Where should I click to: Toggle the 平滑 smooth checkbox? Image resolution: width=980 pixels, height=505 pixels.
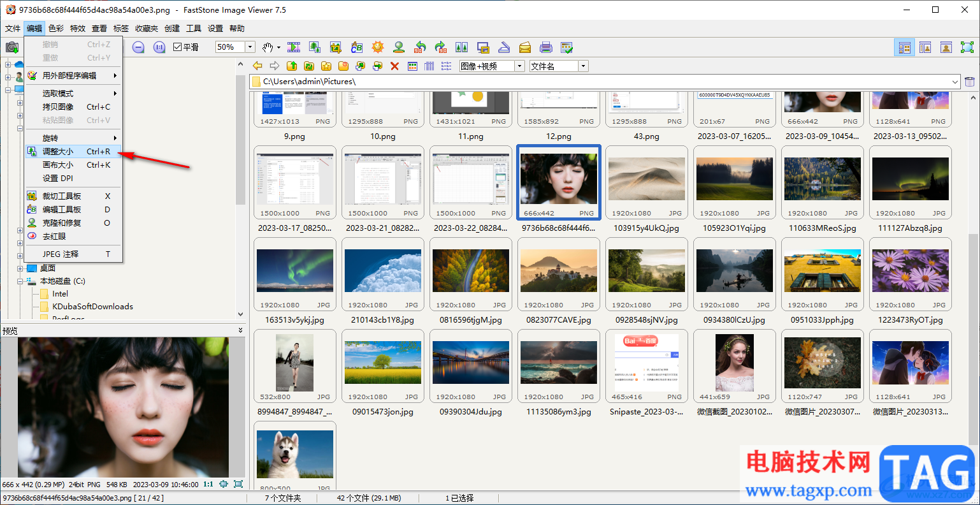178,47
